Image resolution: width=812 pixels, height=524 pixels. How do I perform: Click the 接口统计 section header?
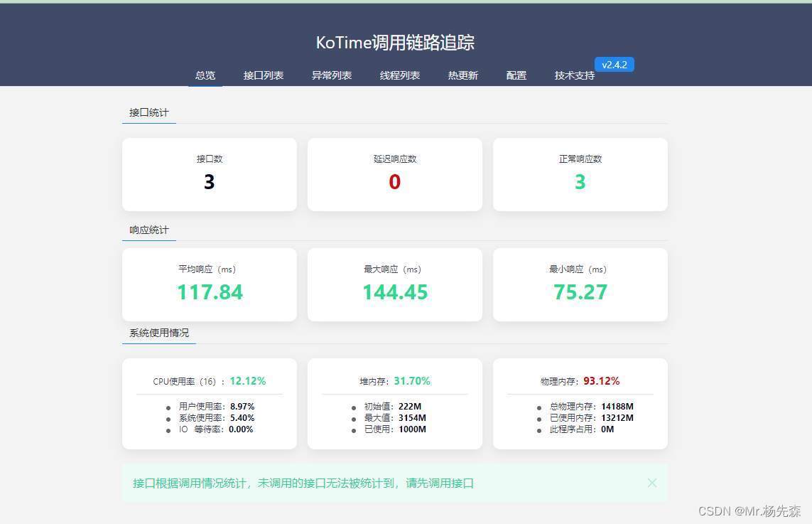(149, 112)
